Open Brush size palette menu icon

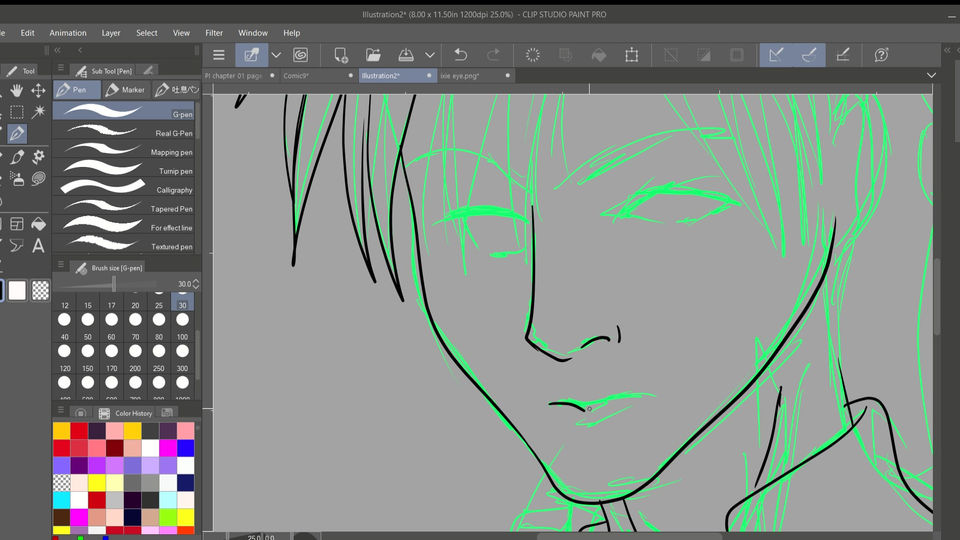tap(61, 264)
